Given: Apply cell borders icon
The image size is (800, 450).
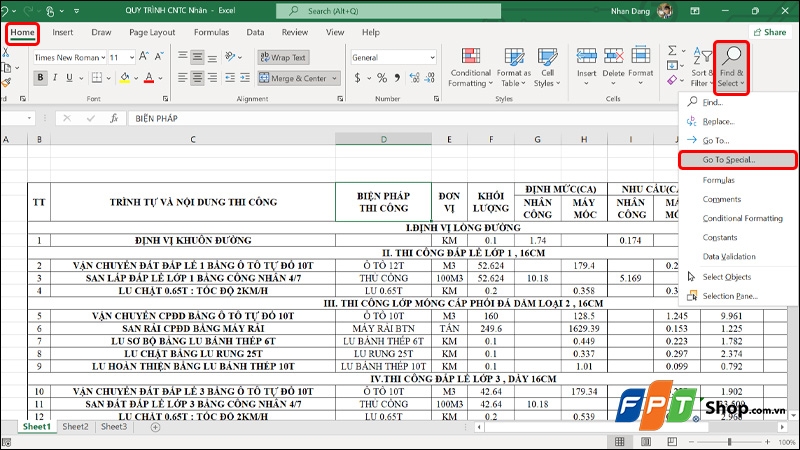Looking at the screenshot, I should tap(96, 78).
